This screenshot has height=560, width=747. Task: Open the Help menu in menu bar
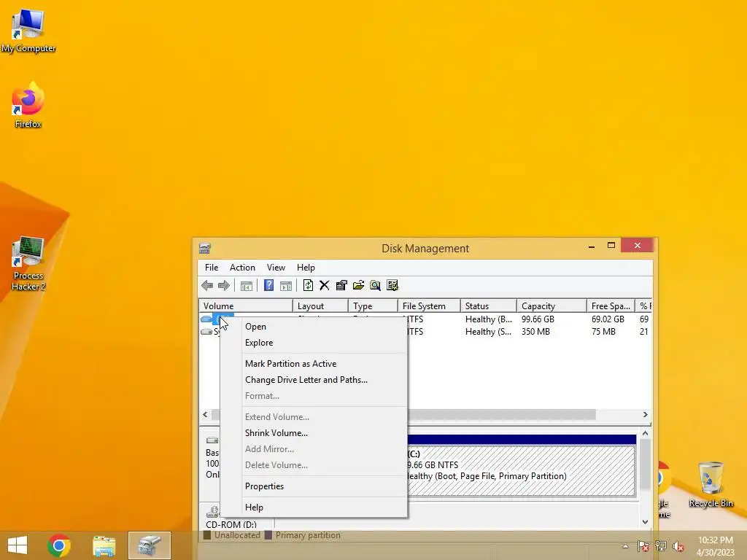(306, 267)
